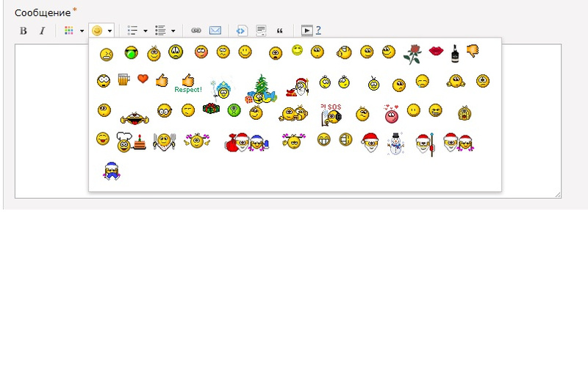Click the text area resize grip corner

click(x=558, y=194)
